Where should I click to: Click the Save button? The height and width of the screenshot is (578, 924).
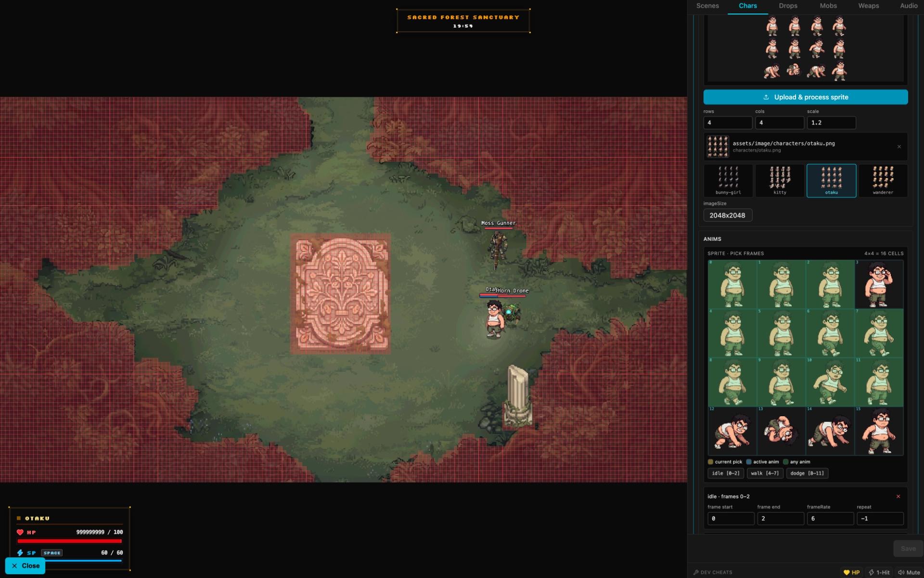point(908,549)
